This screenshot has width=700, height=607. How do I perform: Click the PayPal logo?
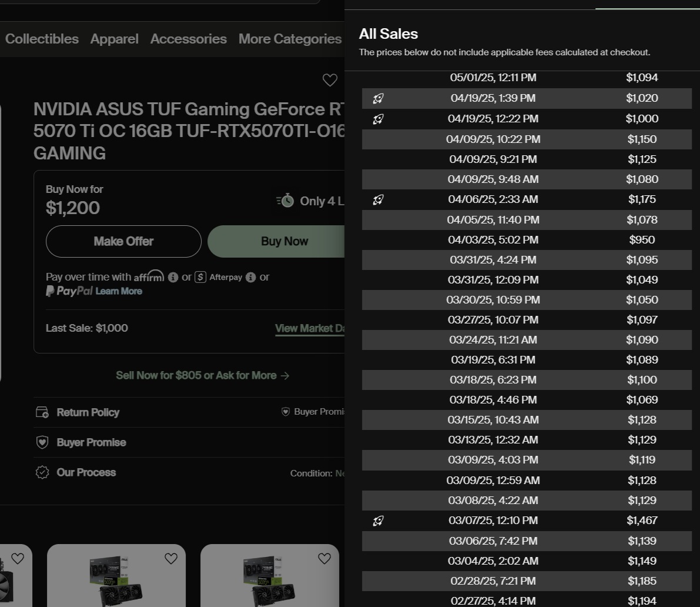pyautogui.click(x=69, y=291)
